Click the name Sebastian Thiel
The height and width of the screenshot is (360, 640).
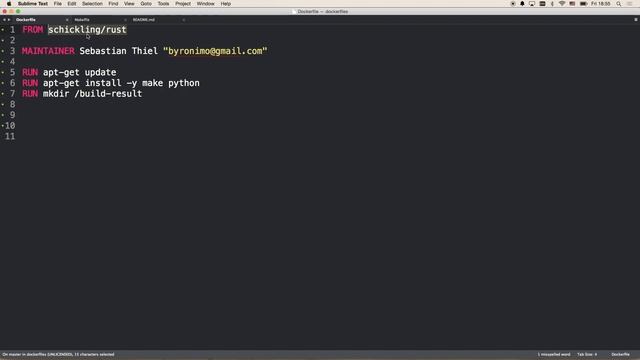tap(118, 51)
